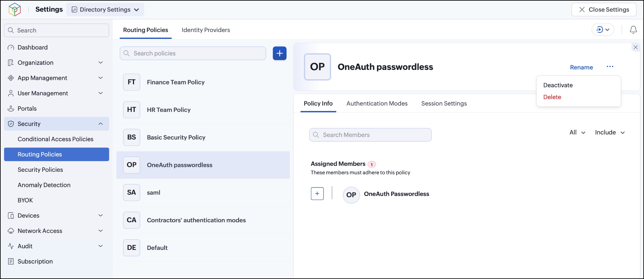Click the Devices icon in sidebar
Image resolution: width=644 pixels, height=279 pixels.
point(11,216)
